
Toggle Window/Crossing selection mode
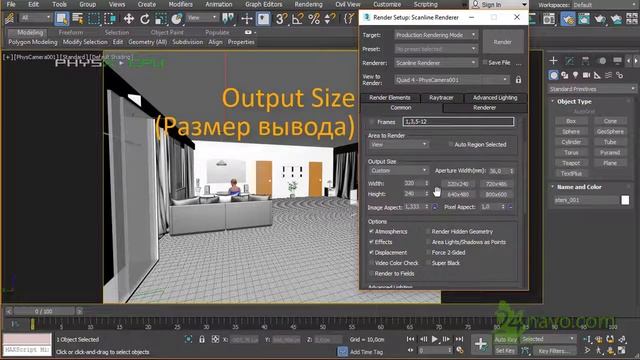(x=110, y=18)
